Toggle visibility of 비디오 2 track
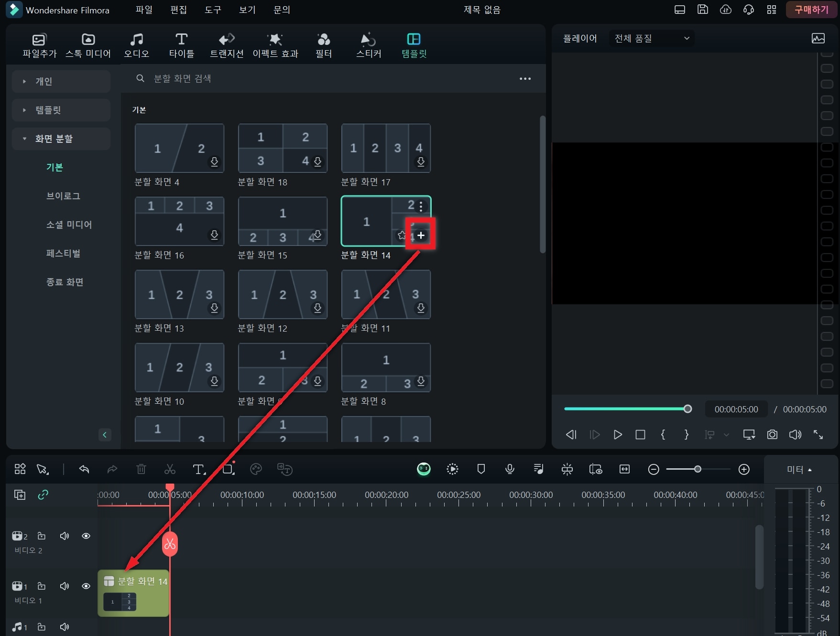Image resolution: width=840 pixels, height=636 pixels. pyautogui.click(x=86, y=536)
